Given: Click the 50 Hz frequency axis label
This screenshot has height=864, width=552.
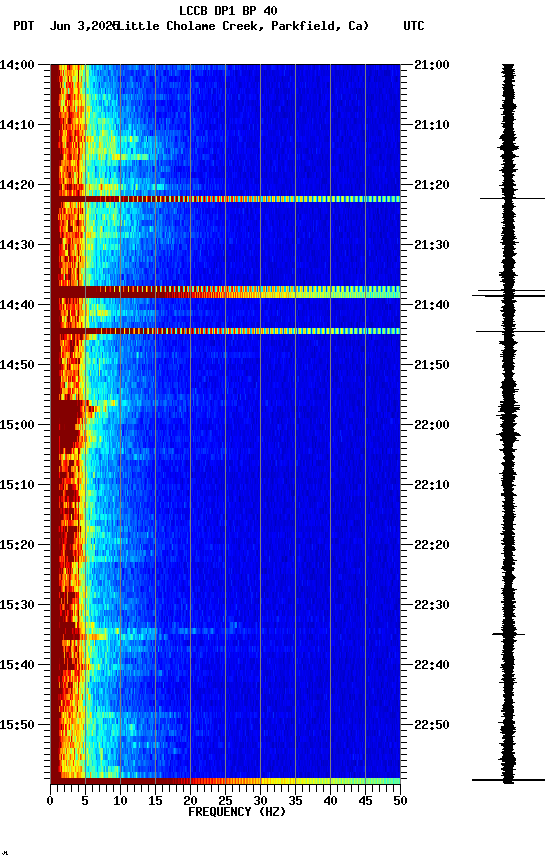Looking at the screenshot, I should click(401, 801).
